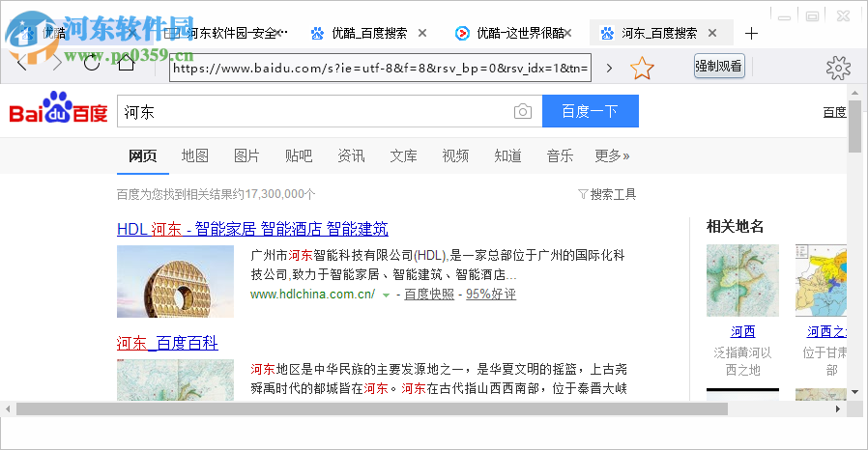Select the 地图 search category

tap(195, 155)
